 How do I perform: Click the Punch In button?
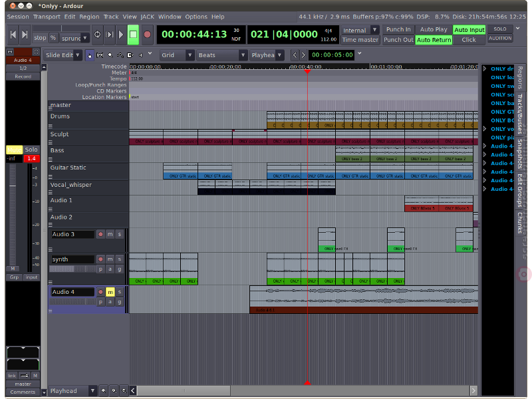coord(398,30)
